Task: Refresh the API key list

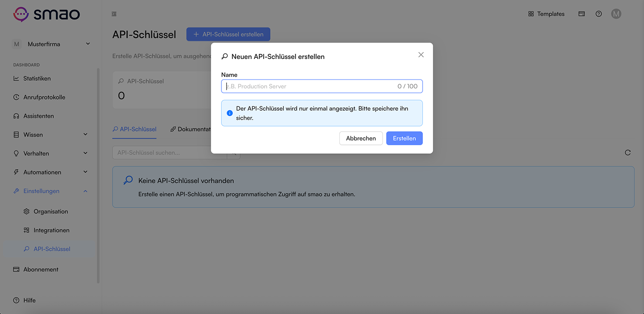Action: [x=628, y=153]
